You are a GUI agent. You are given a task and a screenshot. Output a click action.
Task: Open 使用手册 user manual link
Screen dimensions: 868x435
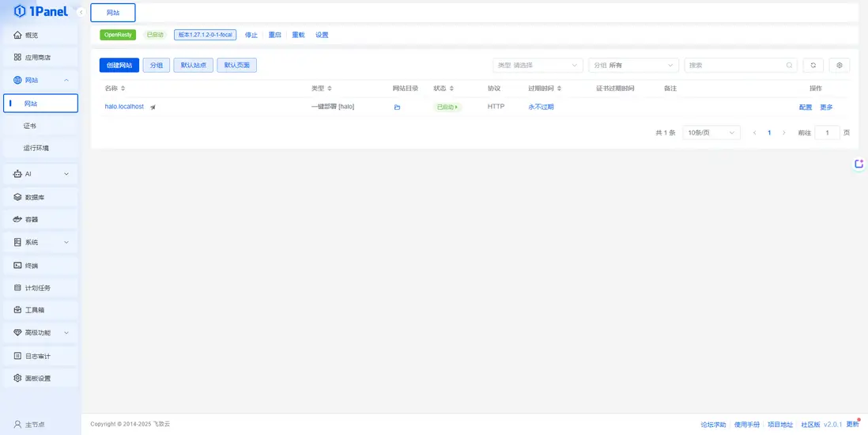(x=747, y=425)
